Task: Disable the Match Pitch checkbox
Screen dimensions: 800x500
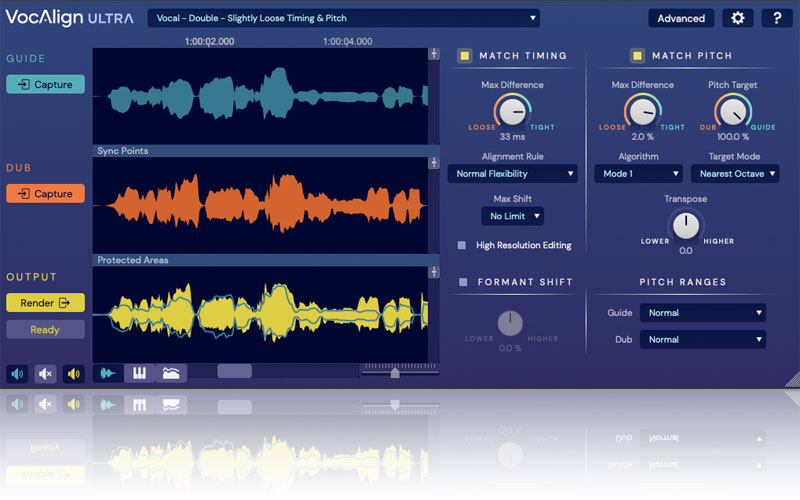Action: pyautogui.click(x=636, y=56)
